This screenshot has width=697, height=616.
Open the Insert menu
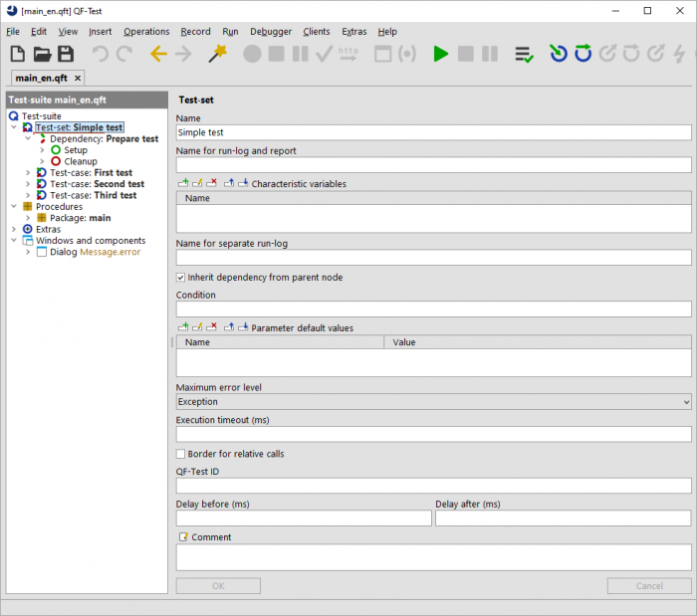pyautogui.click(x=100, y=32)
